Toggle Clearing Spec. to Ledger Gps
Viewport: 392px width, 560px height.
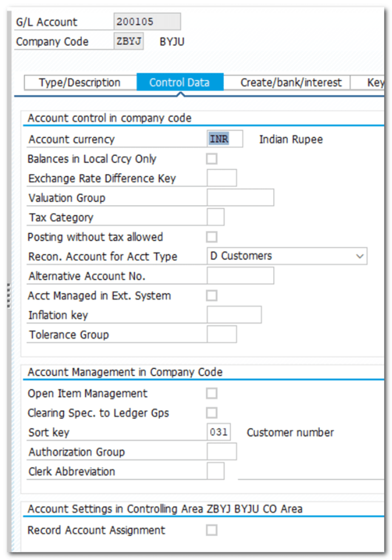tap(211, 413)
